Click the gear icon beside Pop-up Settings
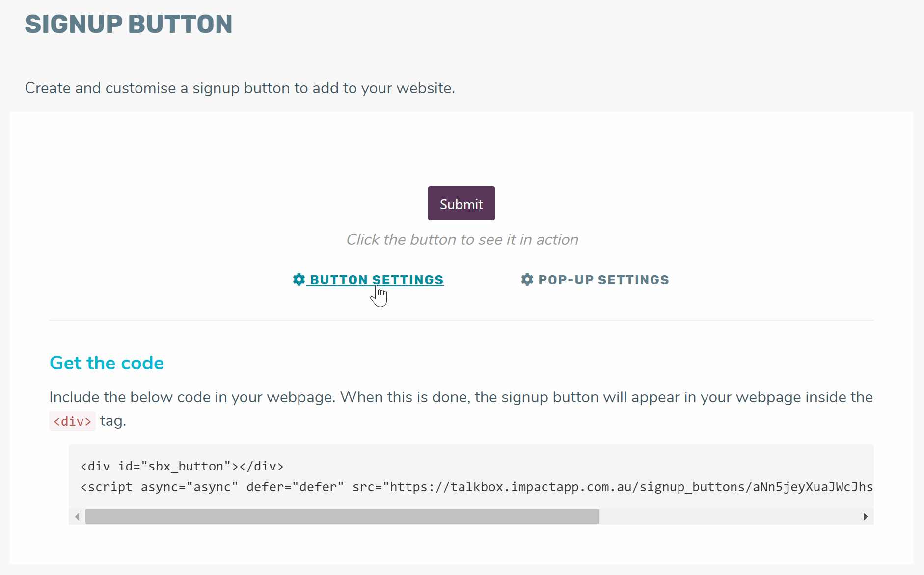Screen dimensions: 924x575 (x=527, y=279)
